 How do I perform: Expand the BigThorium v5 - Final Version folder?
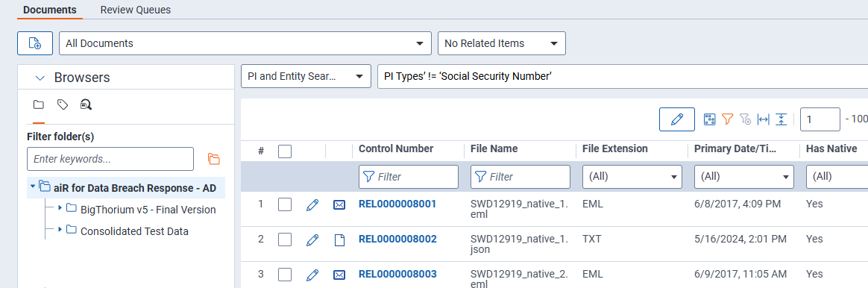[x=60, y=207]
